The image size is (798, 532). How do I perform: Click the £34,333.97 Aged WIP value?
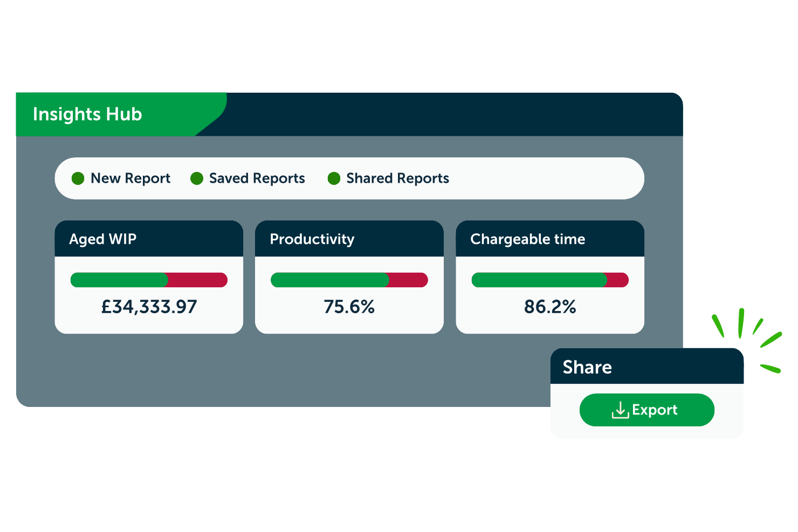click(148, 306)
